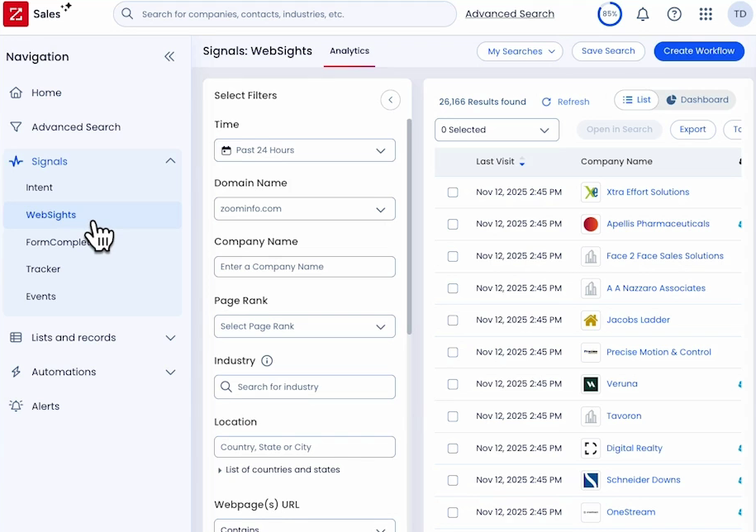Open the Intent signals page
The width and height of the screenshot is (756, 532).
click(39, 188)
